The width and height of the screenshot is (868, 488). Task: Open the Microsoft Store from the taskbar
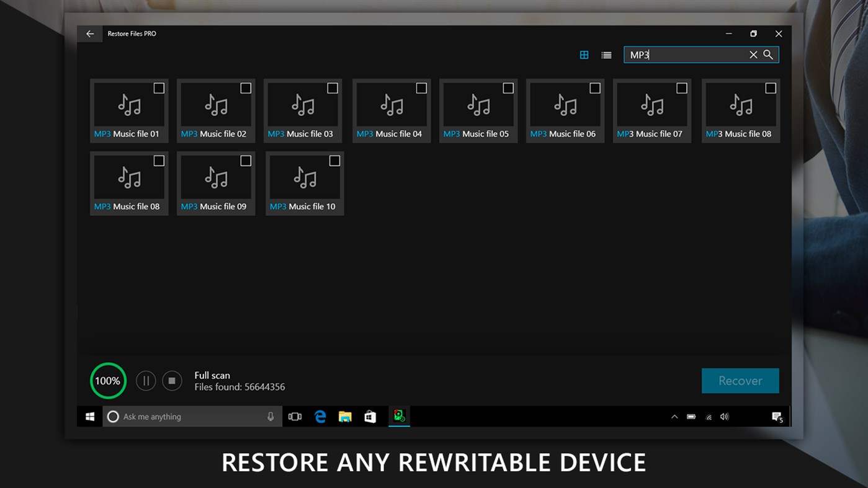(x=370, y=416)
